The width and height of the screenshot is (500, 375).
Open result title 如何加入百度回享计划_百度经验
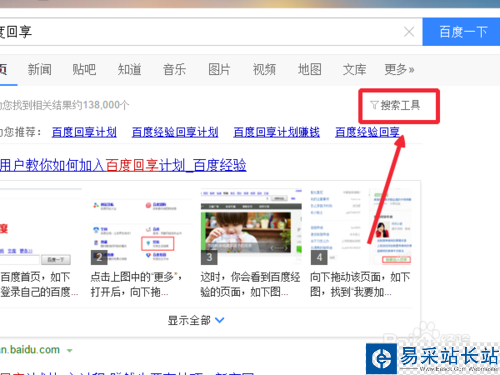[123, 165]
